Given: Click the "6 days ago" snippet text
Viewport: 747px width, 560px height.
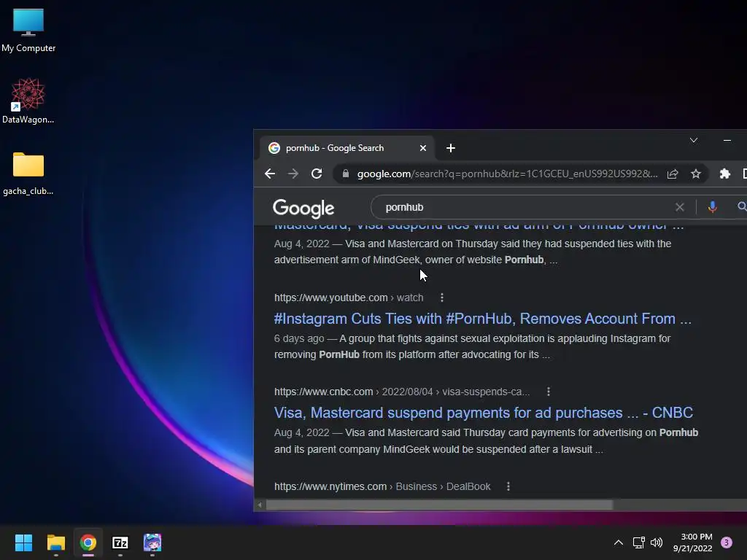Looking at the screenshot, I should point(298,338).
